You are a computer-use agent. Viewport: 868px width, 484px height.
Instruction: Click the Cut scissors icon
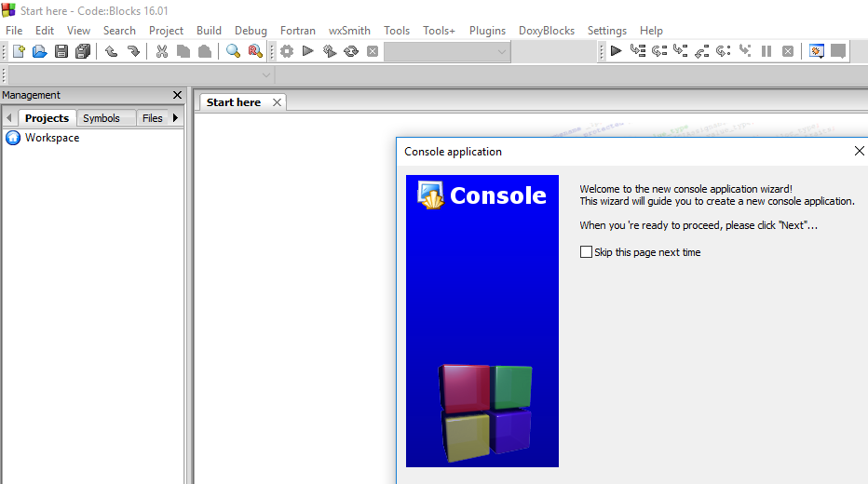pyautogui.click(x=162, y=51)
